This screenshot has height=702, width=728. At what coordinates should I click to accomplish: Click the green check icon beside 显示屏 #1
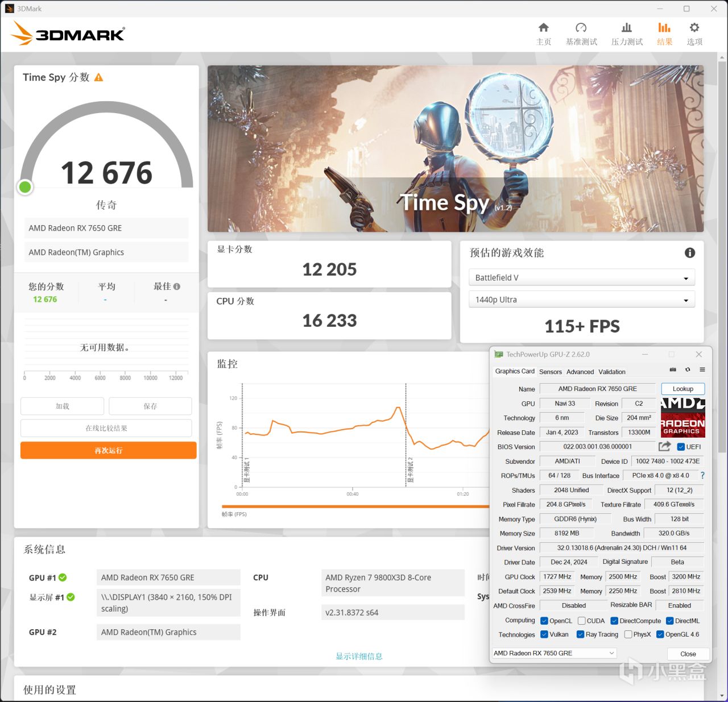pyautogui.click(x=71, y=597)
